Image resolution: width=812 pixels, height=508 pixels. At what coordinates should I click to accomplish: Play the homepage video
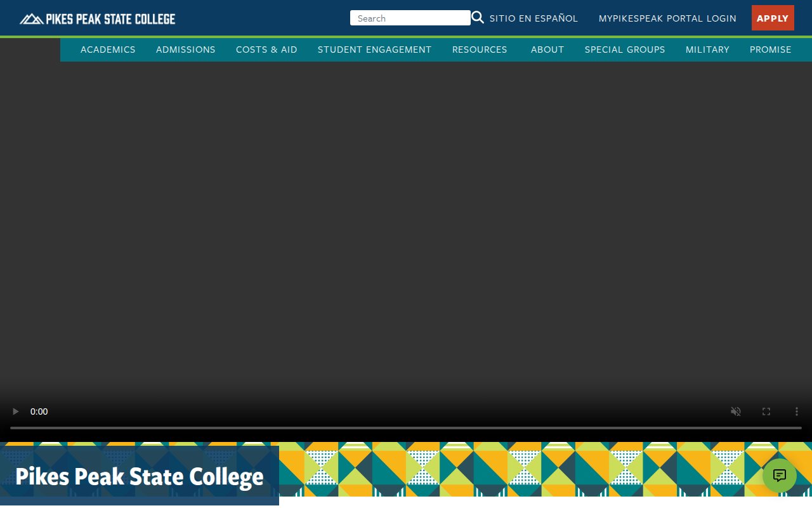(x=16, y=411)
